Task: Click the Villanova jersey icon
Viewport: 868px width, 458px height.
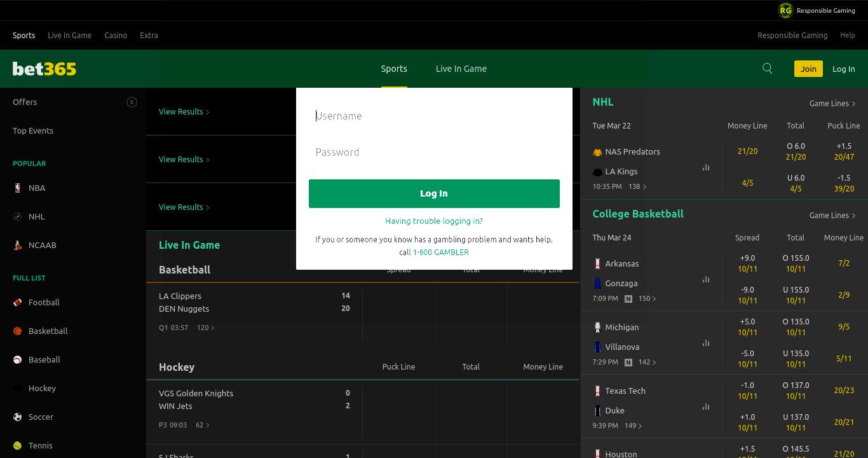Action: [x=597, y=347]
